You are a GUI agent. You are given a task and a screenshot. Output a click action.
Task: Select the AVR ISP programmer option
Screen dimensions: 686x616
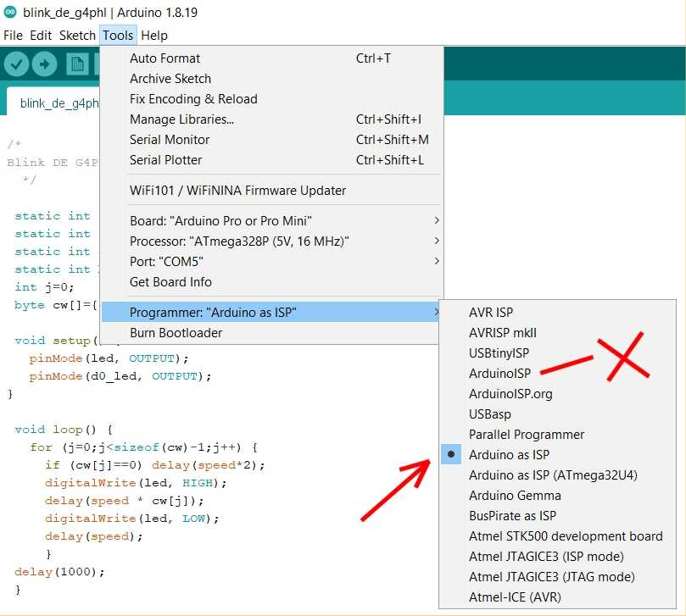tap(491, 313)
